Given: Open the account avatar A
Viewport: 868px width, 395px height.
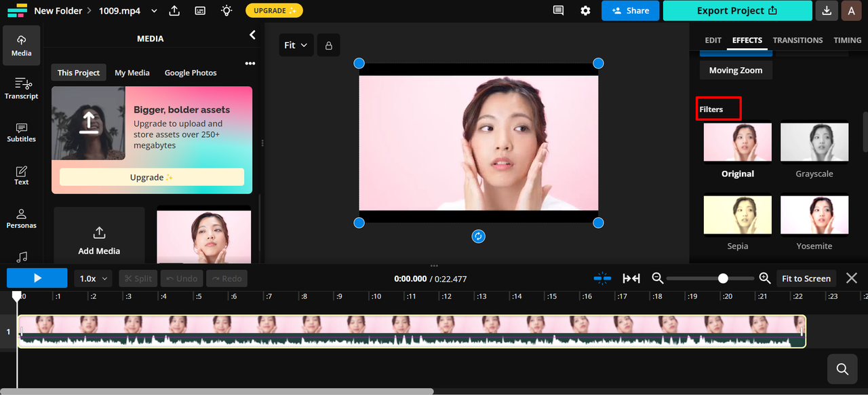Looking at the screenshot, I should coord(852,11).
